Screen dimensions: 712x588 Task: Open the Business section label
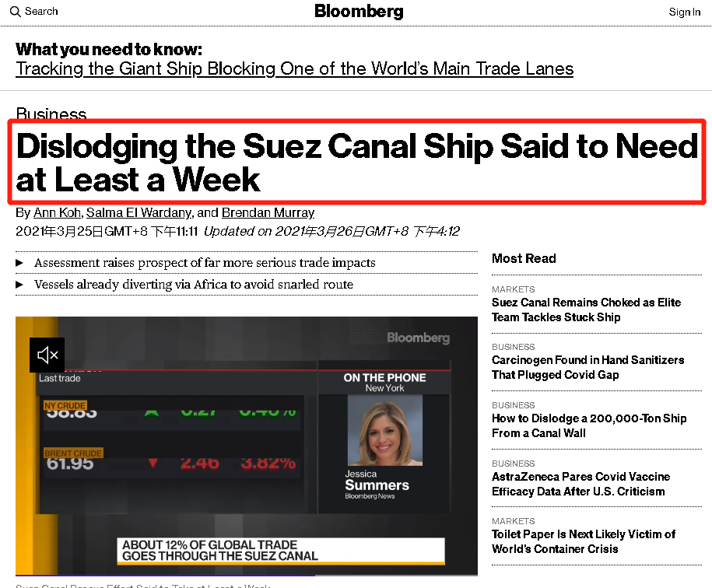click(51, 114)
